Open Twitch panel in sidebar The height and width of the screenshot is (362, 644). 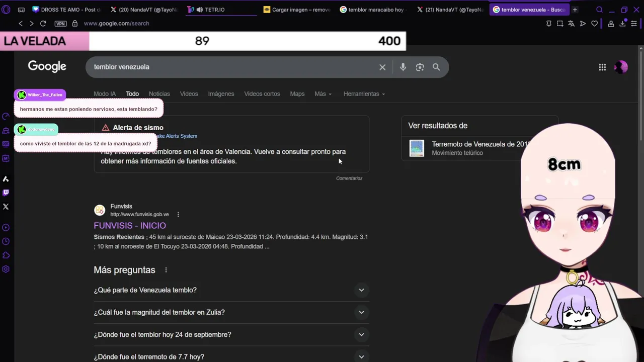[x=6, y=193]
